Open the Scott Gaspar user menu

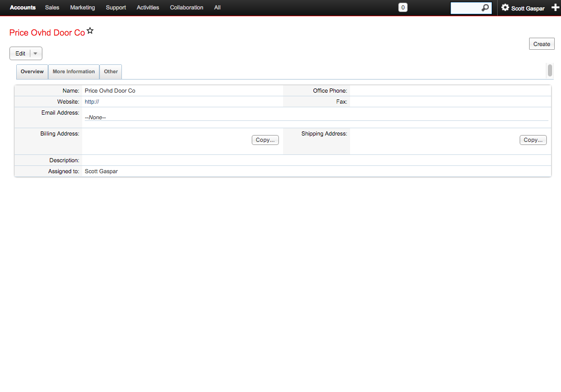[528, 8]
